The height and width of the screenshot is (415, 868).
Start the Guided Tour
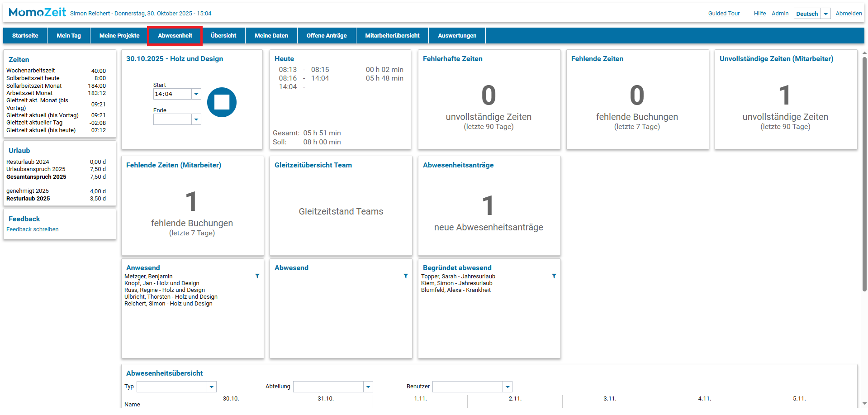tap(724, 14)
